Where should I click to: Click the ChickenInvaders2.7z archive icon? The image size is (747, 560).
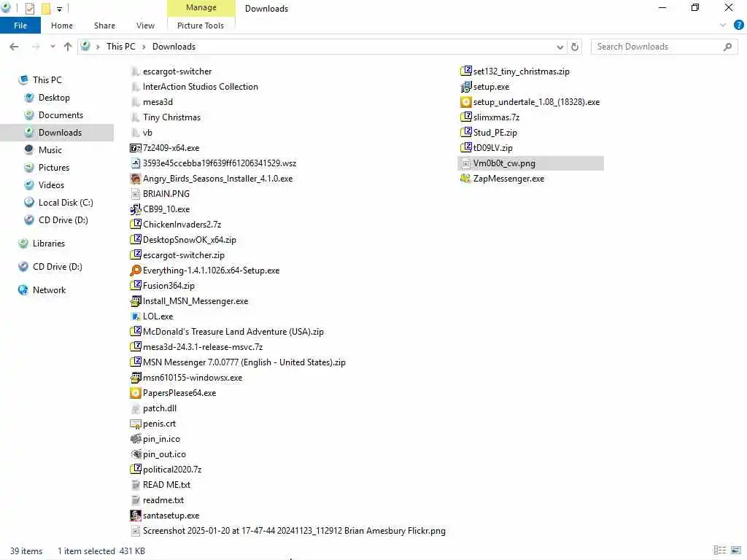(x=135, y=225)
